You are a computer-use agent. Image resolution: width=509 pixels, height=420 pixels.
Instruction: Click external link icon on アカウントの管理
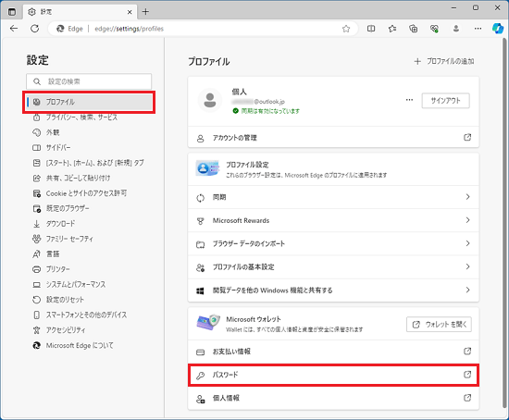(467, 137)
